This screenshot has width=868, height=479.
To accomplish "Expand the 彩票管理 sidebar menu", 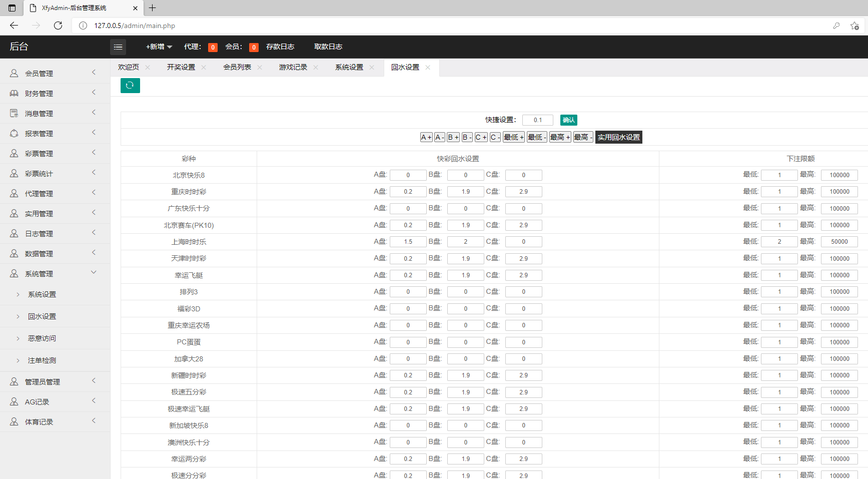I will (55, 153).
